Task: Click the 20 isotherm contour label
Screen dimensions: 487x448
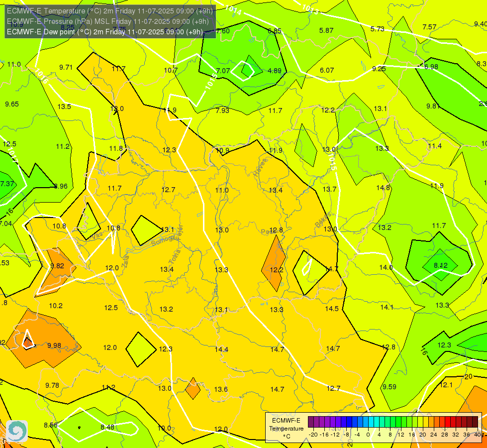Action: [468, 377]
